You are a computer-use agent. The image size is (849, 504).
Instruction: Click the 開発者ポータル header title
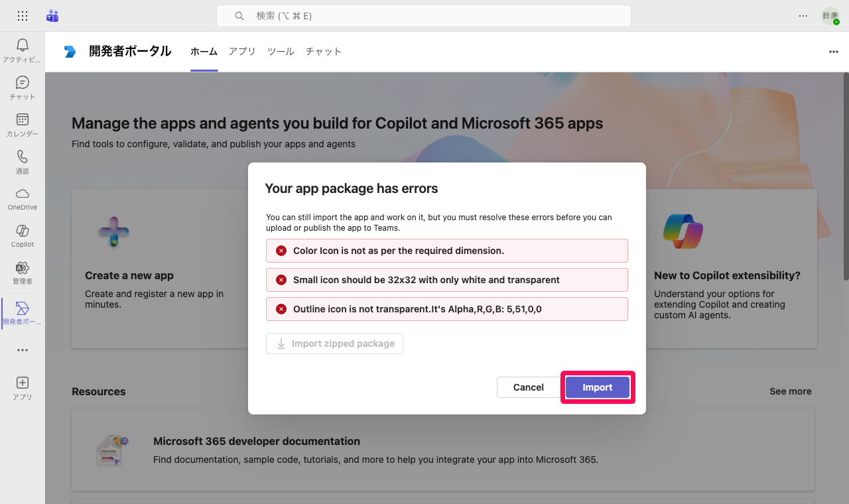130,52
